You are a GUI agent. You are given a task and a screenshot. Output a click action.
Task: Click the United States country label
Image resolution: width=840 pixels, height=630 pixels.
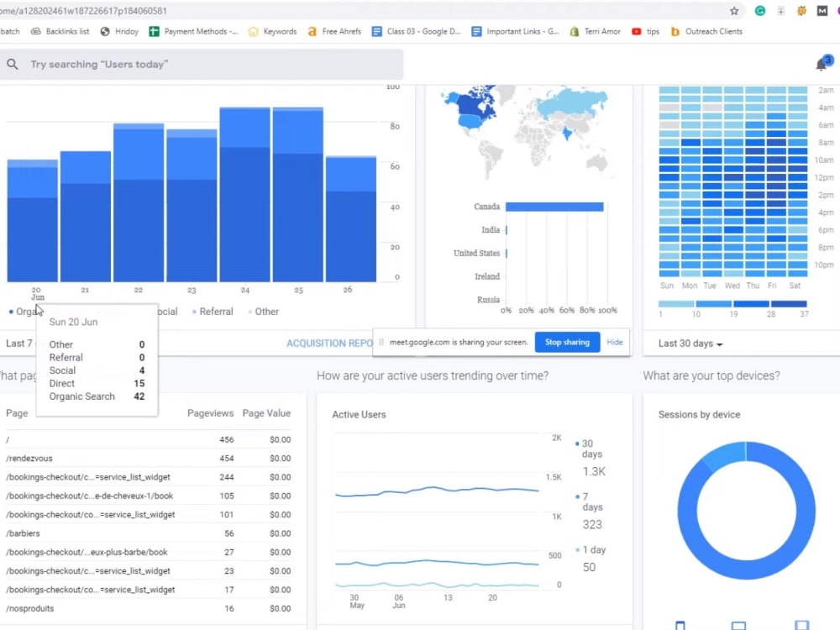point(476,253)
